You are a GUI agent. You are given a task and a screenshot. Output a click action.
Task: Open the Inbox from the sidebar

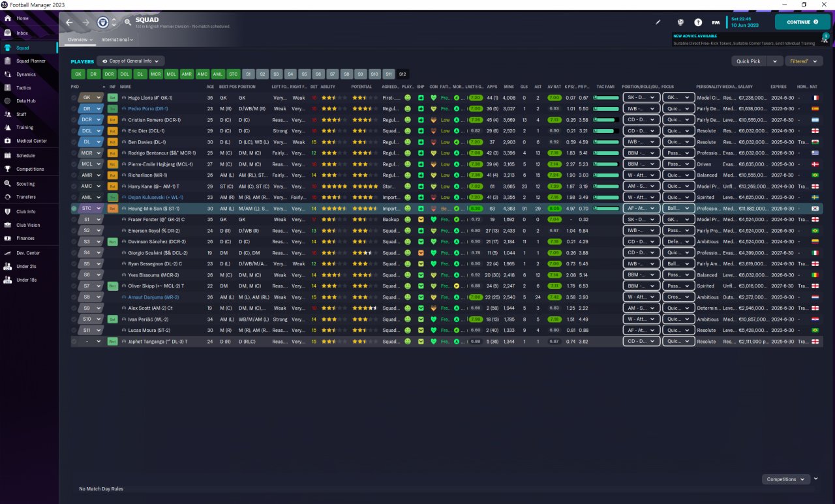22,33
